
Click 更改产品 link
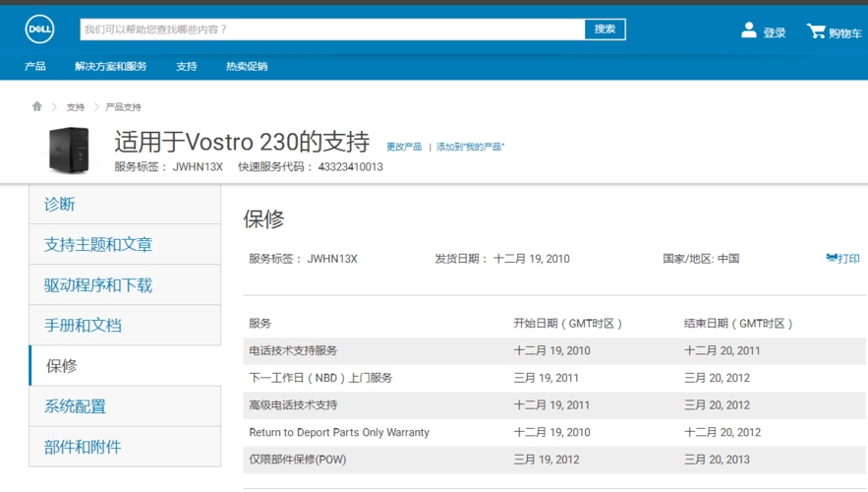(x=404, y=147)
